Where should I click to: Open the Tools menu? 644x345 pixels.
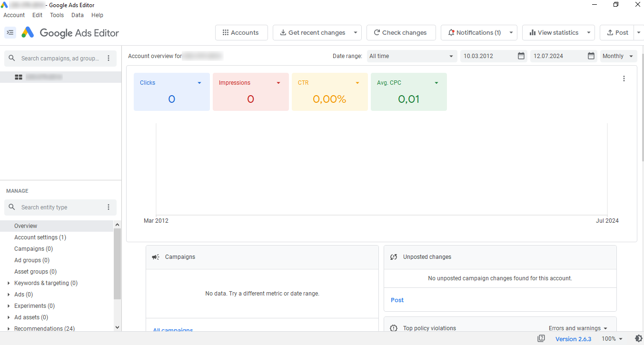[x=57, y=15]
